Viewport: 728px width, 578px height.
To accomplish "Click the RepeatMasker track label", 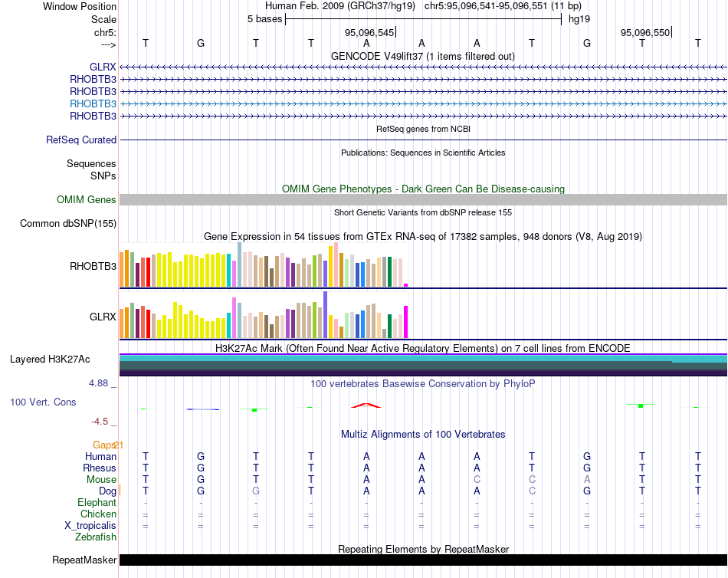I will (84, 560).
